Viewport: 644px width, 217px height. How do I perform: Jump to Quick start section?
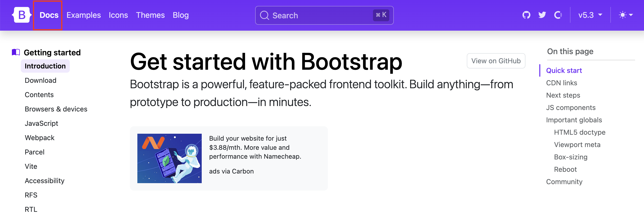pos(564,70)
